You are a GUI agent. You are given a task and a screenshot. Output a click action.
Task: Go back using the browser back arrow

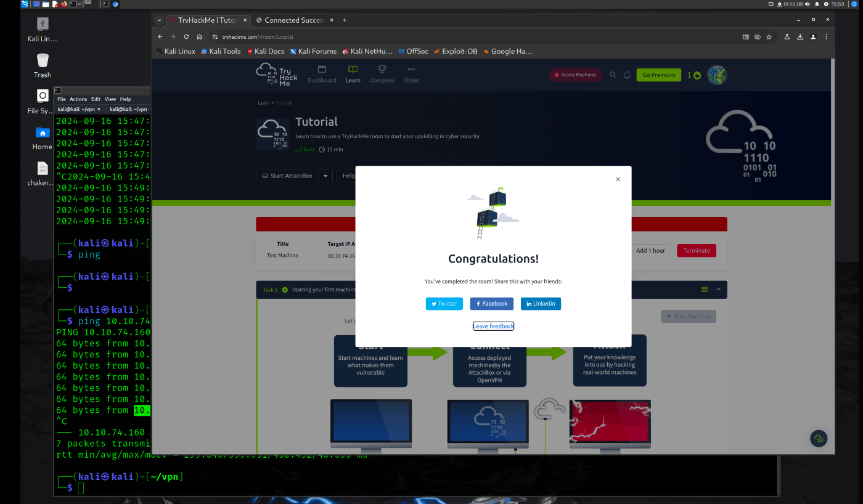click(160, 37)
